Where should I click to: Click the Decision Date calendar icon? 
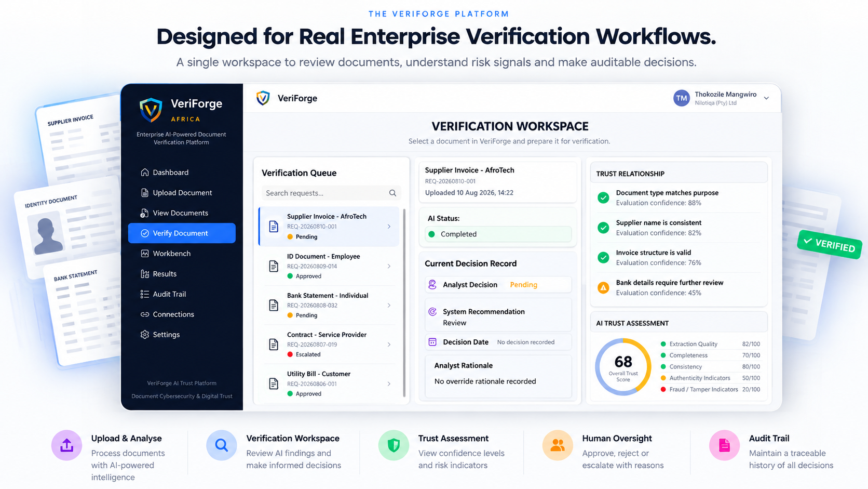click(x=432, y=342)
